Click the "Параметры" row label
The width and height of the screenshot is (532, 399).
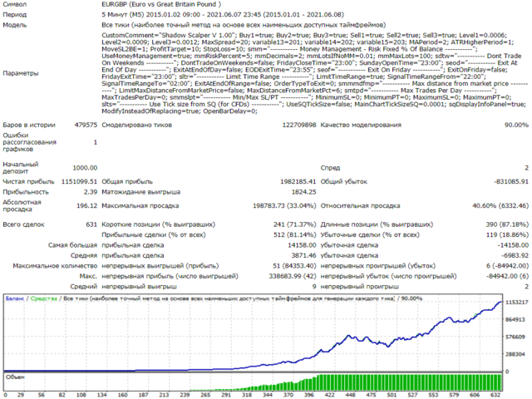[x=20, y=73]
